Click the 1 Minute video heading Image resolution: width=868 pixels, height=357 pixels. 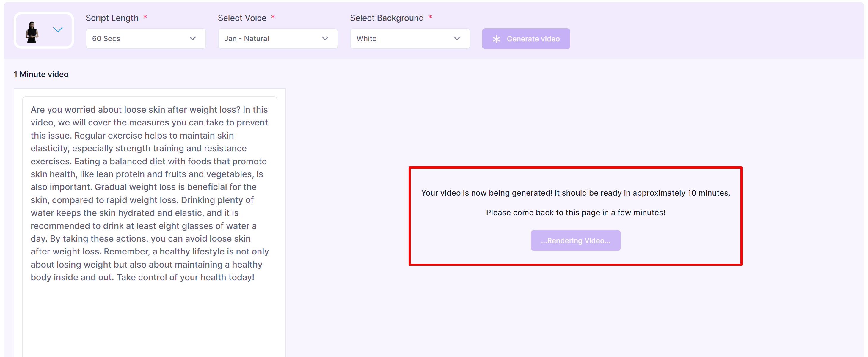click(x=41, y=74)
